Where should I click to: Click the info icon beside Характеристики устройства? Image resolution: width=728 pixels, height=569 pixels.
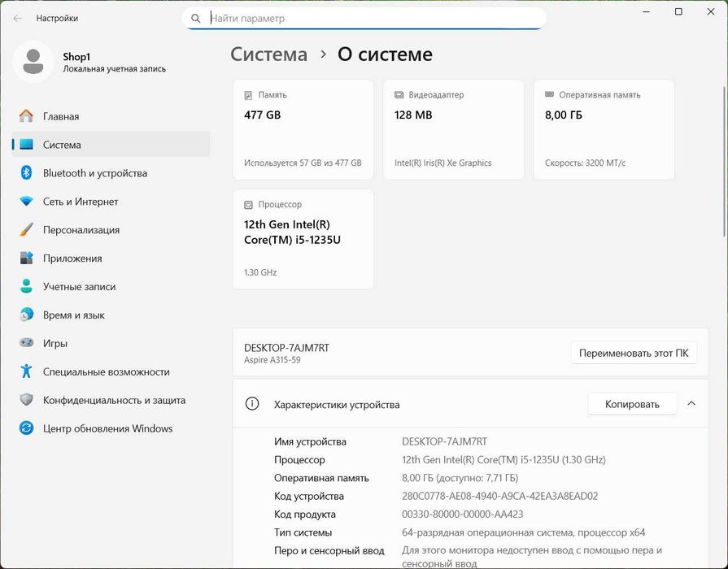(252, 404)
